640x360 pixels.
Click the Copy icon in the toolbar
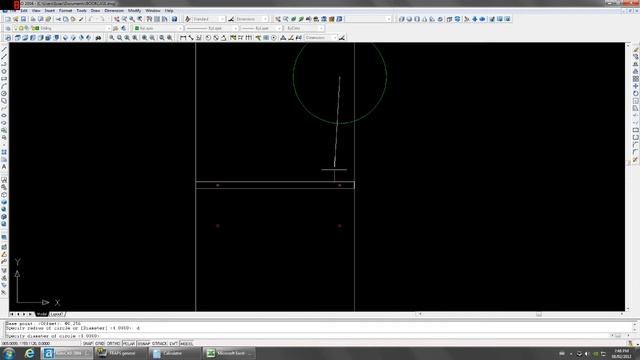click(66, 19)
